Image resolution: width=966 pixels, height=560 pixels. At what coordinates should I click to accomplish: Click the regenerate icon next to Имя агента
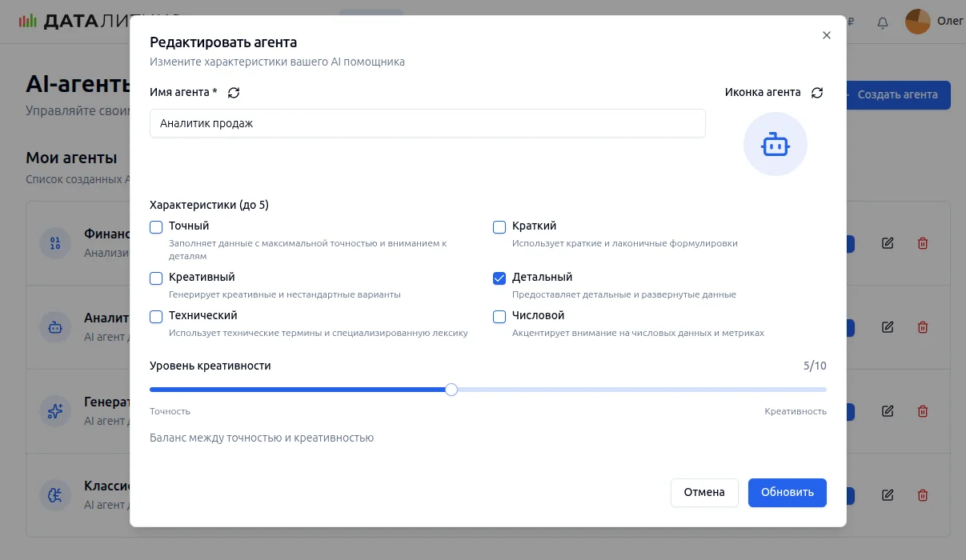tap(234, 93)
